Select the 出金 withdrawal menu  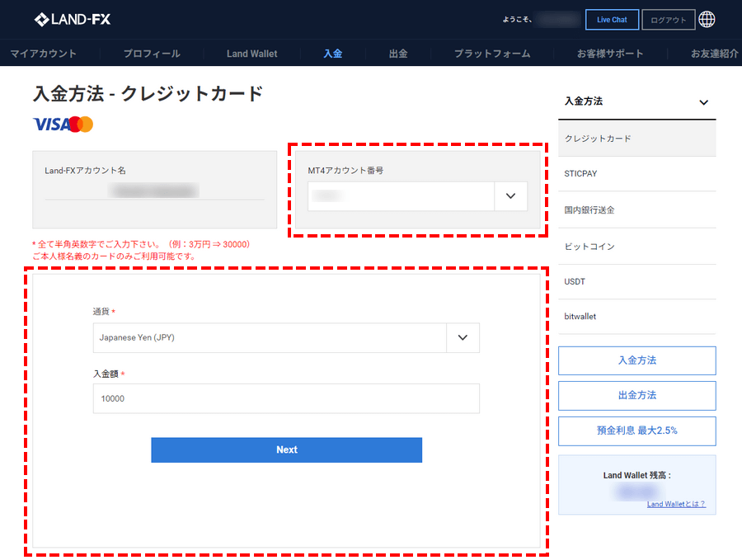(398, 54)
